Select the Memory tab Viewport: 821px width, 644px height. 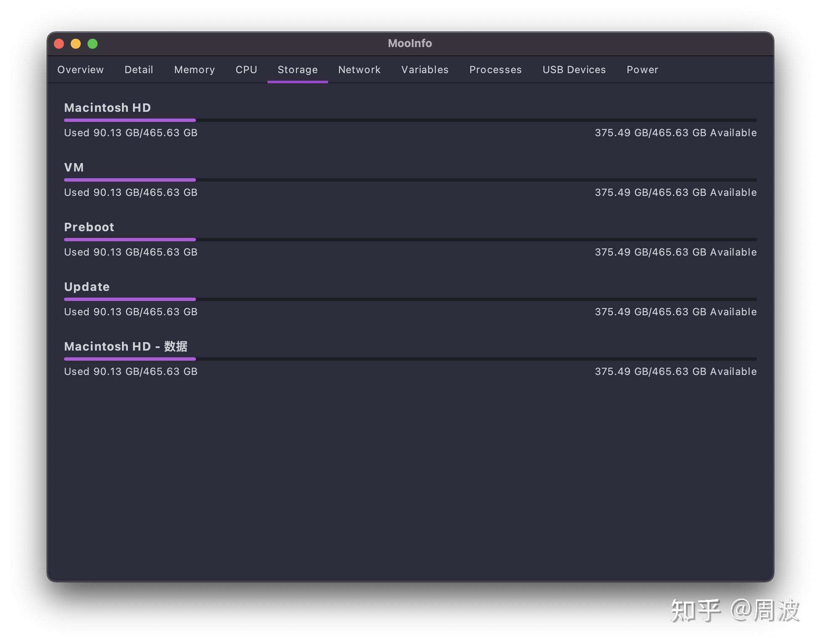[x=194, y=70]
